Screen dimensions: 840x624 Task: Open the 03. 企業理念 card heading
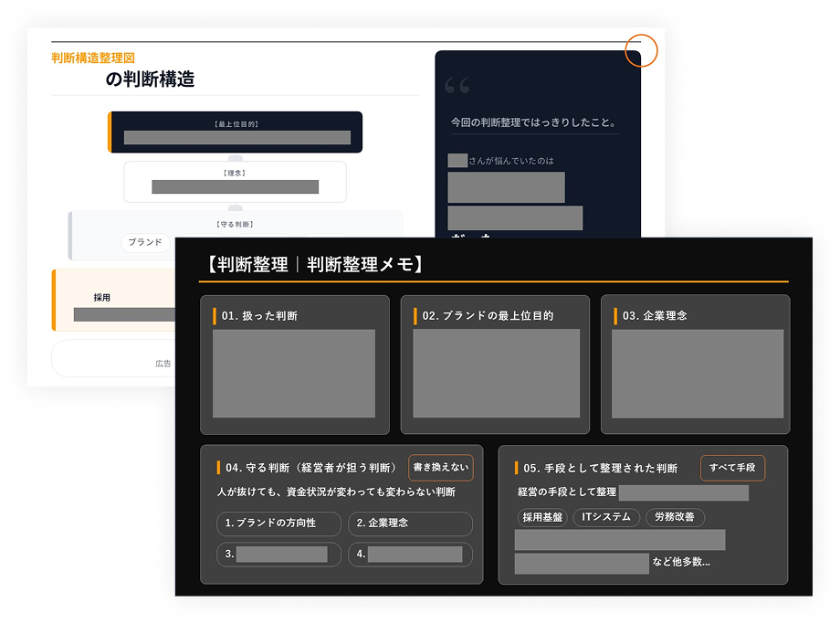tap(655, 316)
